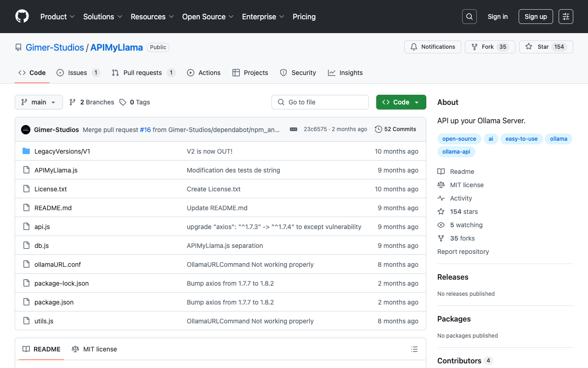588x368 pixels.
Task: Open Readme link in About sidebar
Action: [456, 172]
